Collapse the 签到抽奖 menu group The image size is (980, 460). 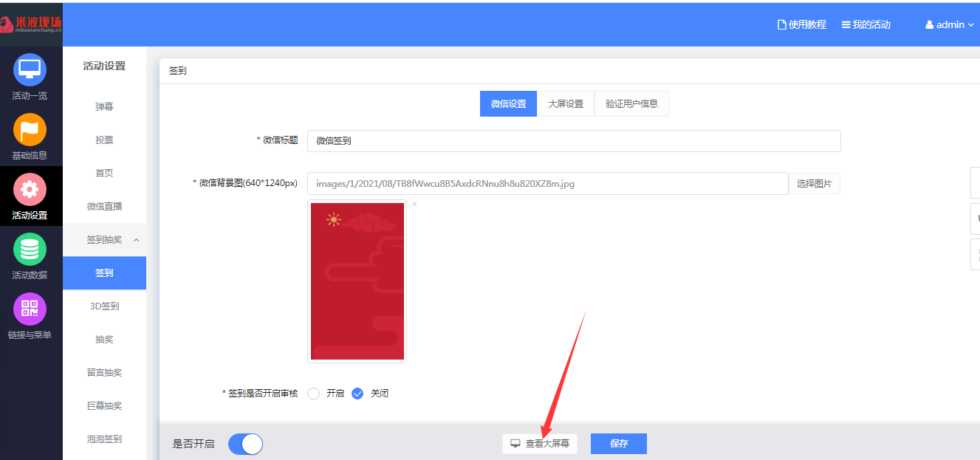136,240
